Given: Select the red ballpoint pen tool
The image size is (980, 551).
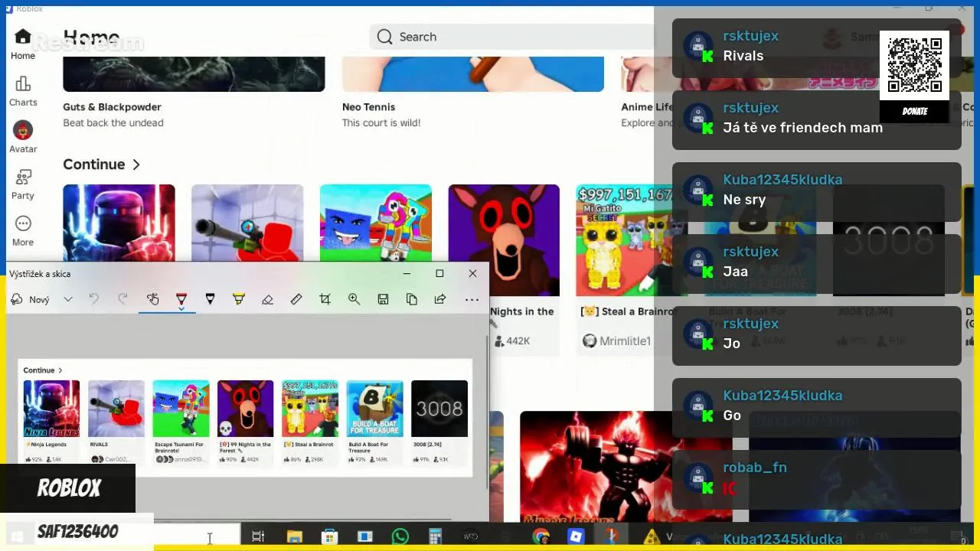Looking at the screenshot, I should [181, 299].
